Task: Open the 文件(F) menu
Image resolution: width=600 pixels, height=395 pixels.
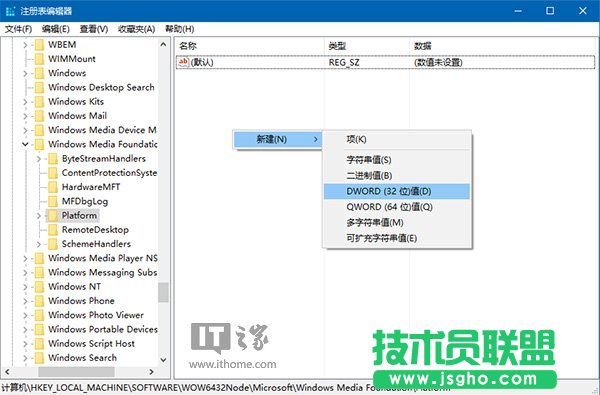Action: [x=18, y=29]
